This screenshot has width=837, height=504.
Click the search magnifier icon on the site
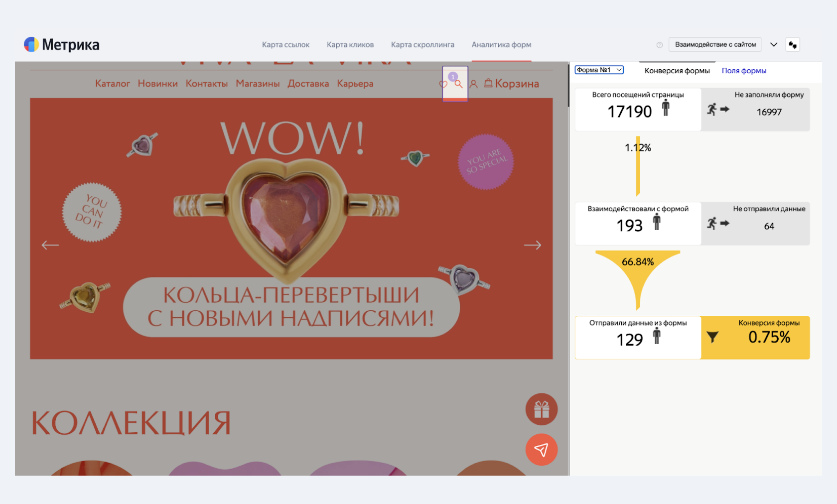(458, 84)
